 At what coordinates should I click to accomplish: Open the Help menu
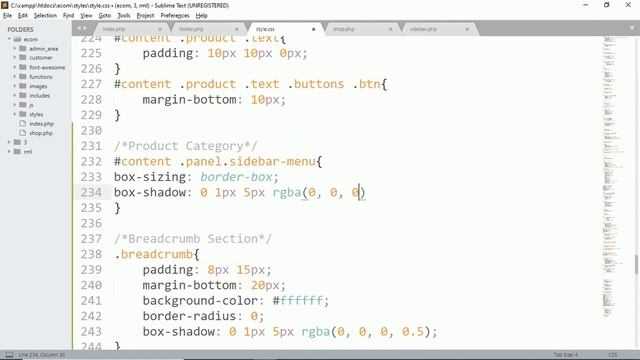(x=202, y=16)
